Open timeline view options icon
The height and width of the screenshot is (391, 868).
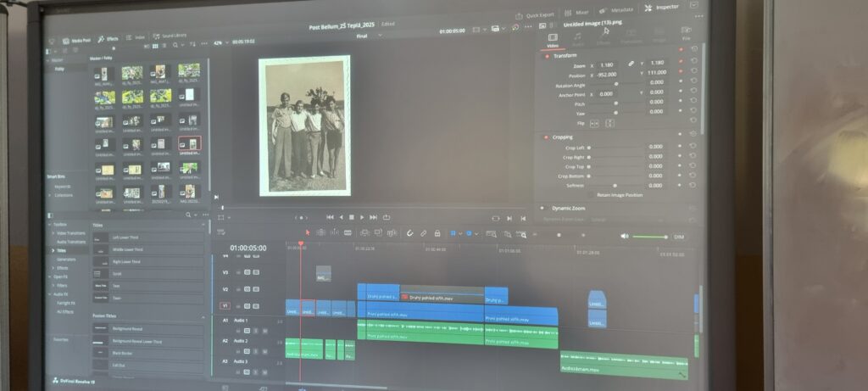tap(220, 232)
